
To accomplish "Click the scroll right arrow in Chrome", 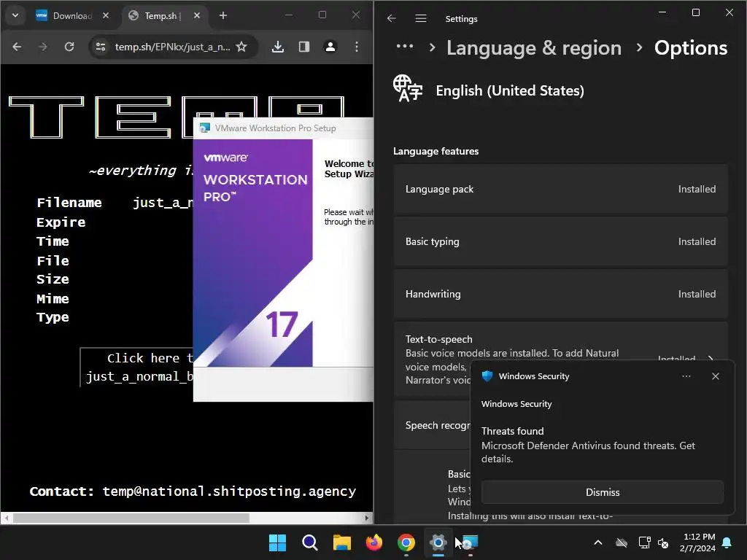I will (366, 518).
